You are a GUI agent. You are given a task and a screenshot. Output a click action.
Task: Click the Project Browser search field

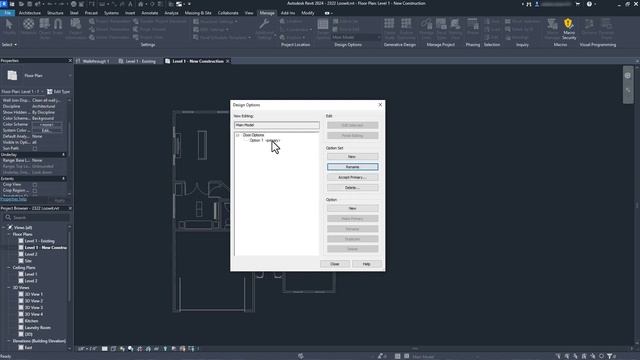click(x=37, y=218)
